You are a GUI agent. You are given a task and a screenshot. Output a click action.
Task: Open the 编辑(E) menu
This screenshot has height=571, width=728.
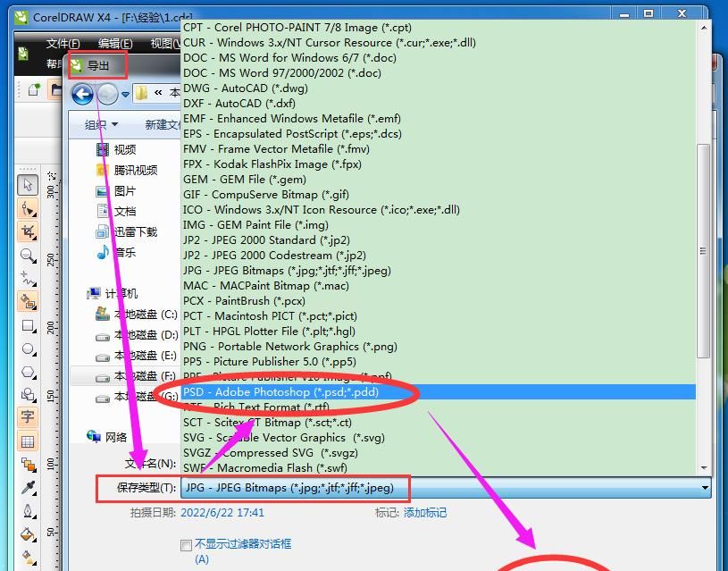pyautogui.click(x=115, y=44)
